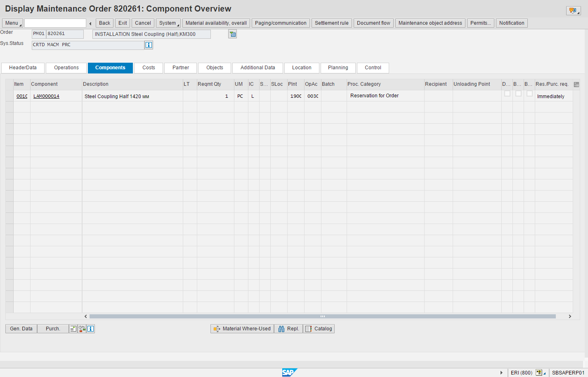Viewport: 588px width, 377px height.
Task: Click the detail list icon next to Purch.
Action: (x=73, y=329)
